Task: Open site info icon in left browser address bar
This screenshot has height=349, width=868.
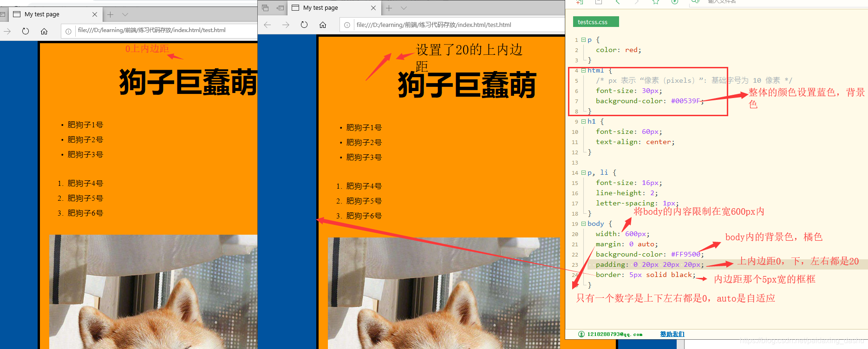Action: tap(68, 31)
